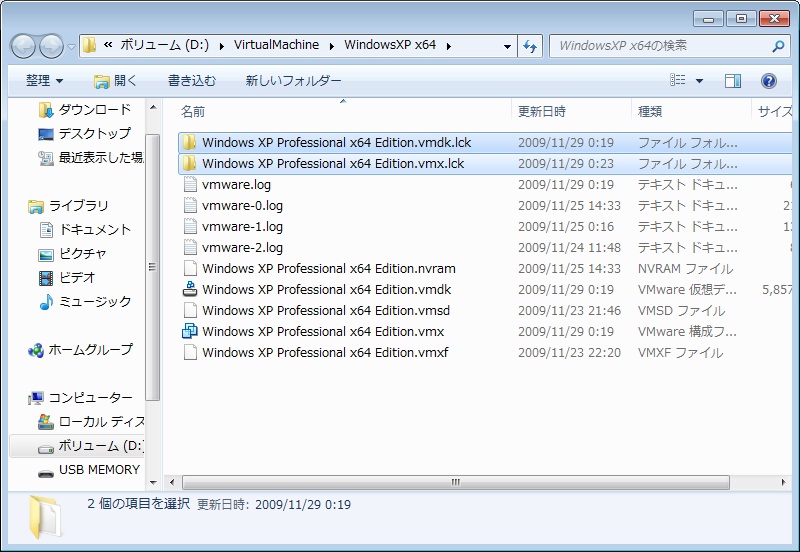
Task: Click horizontal scrollbar left arrow
Action: [x=172, y=482]
